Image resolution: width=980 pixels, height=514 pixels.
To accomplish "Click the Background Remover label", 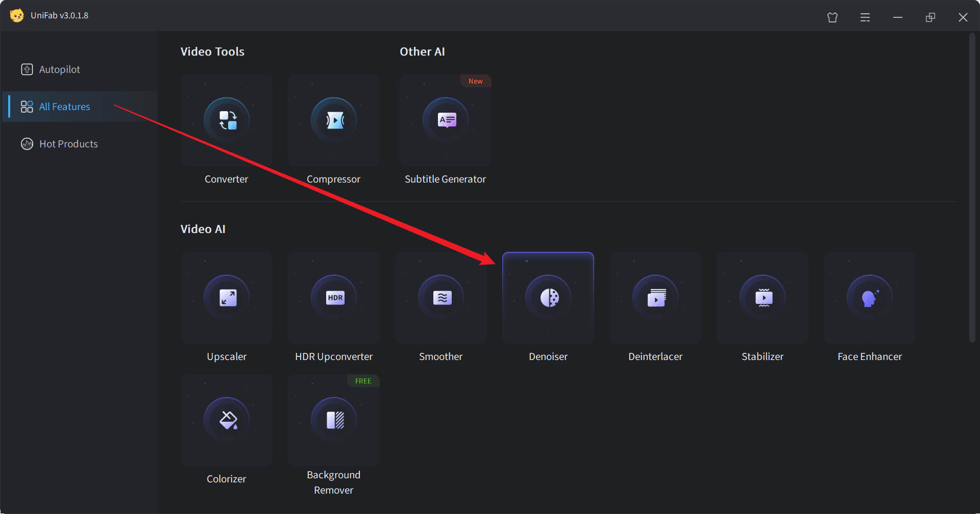I will [x=334, y=482].
